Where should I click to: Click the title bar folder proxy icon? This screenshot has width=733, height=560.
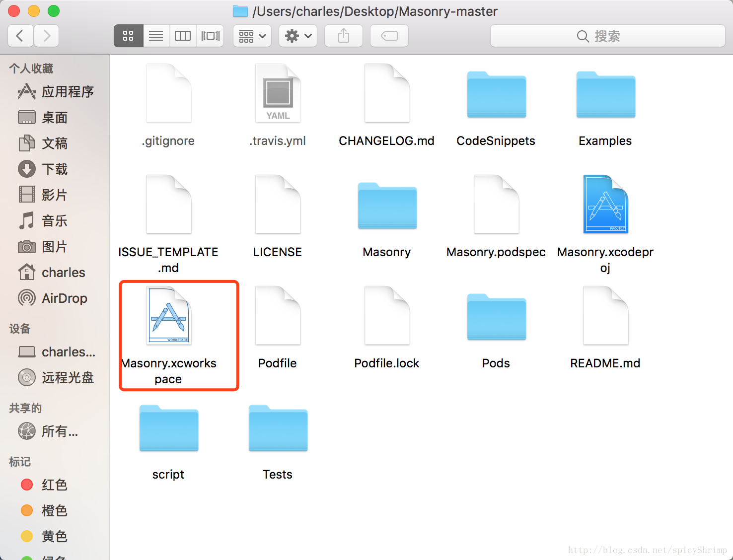click(x=240, y=11)
